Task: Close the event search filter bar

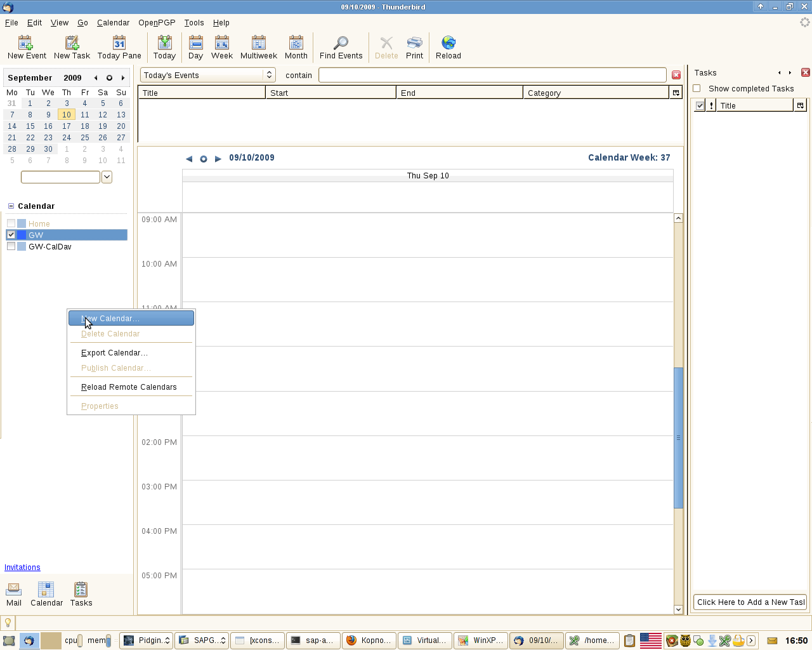Action: tap(676, 75)
